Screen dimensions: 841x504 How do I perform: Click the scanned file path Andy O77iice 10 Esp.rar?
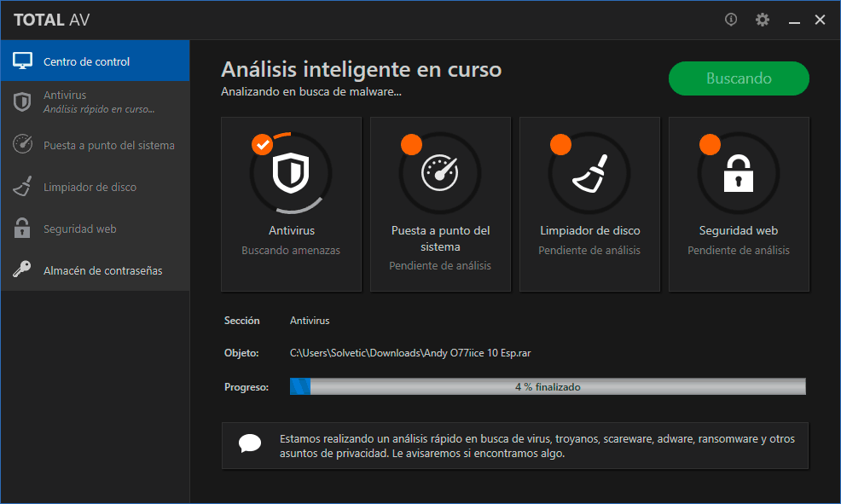click(410, 353)
